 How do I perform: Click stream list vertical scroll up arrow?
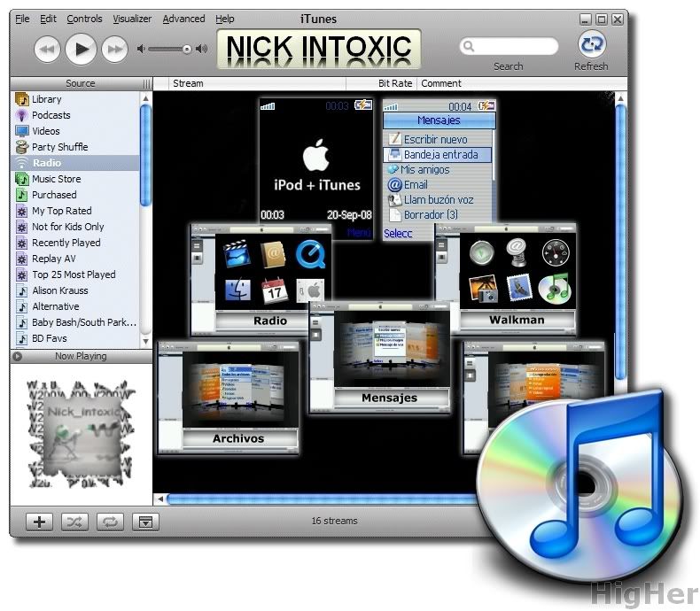tap(620, 97)
